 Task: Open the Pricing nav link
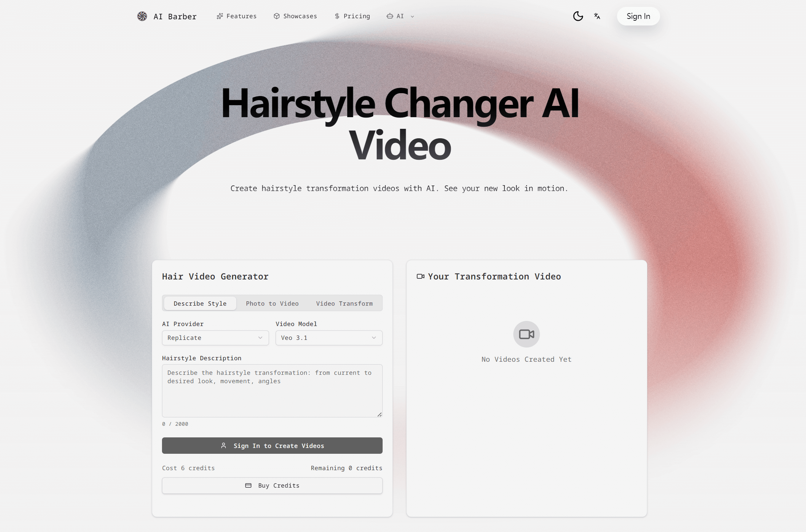[x=352, y=16]
